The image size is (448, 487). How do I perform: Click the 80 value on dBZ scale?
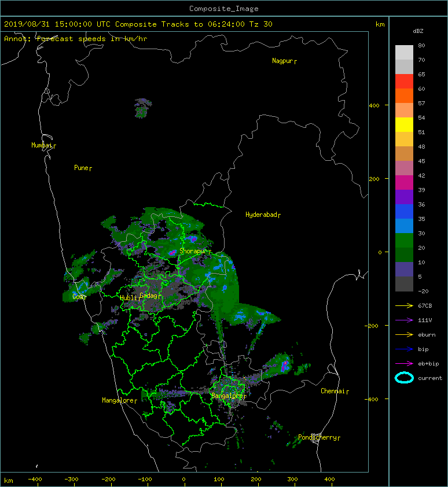421,45
